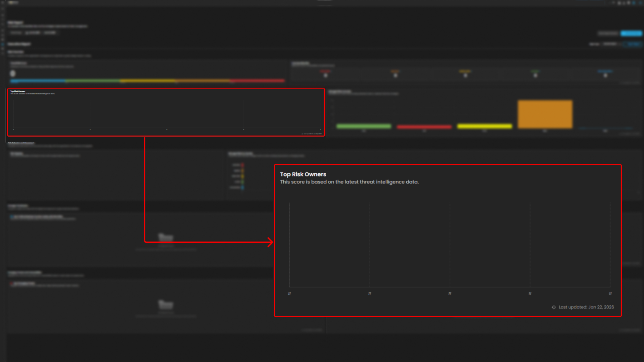Click the leftmost # label in enlarged chart
The height and width of the screenshot is (362, 644).
[289, 293]
